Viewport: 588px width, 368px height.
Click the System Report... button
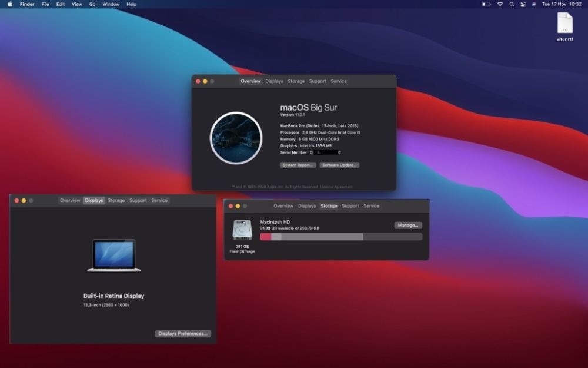point(298,165)
